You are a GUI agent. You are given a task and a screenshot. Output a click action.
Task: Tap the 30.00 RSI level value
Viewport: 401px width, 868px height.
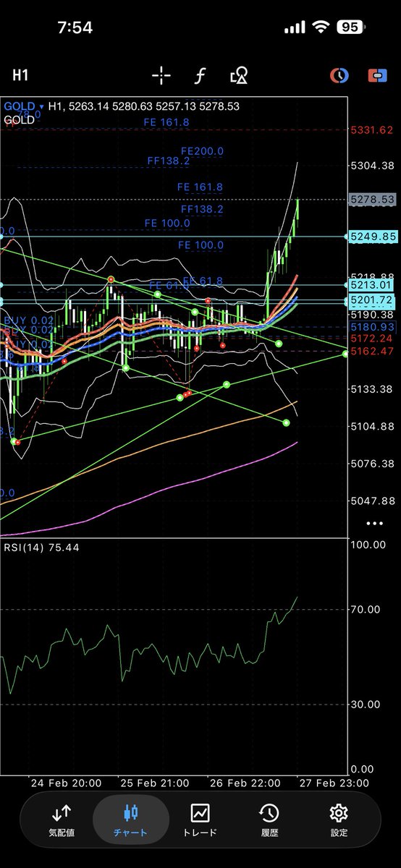pos(366,705)
